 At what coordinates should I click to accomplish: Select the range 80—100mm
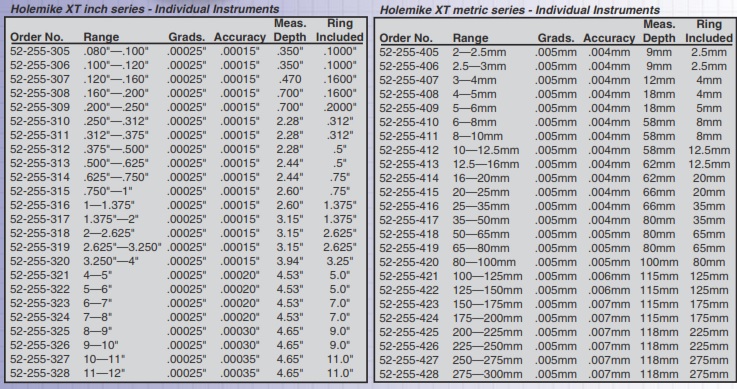(484, 262)
